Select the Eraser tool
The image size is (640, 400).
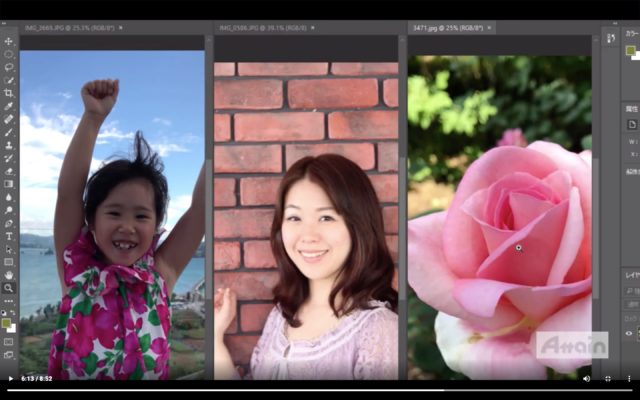click(9, 171)
